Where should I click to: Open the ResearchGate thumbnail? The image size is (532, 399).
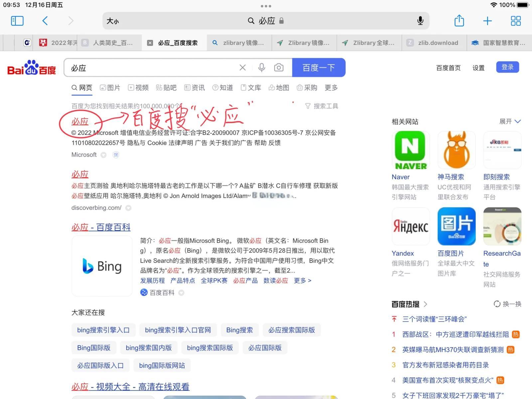pos(502,226)
